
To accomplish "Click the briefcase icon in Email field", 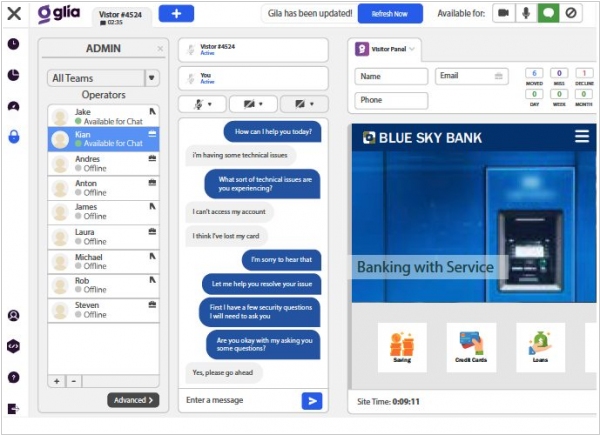I will click(x=498, y=76).
